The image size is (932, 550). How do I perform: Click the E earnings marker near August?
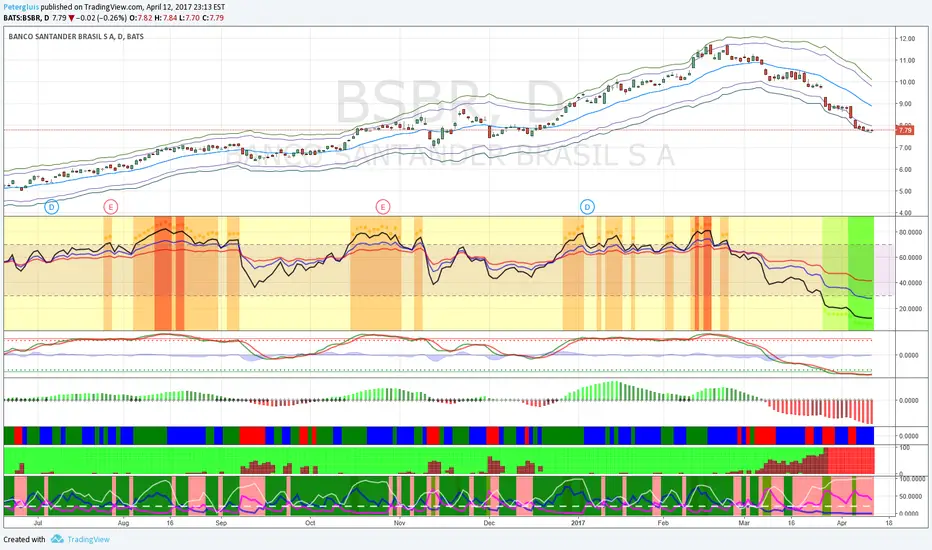[111, 207]
